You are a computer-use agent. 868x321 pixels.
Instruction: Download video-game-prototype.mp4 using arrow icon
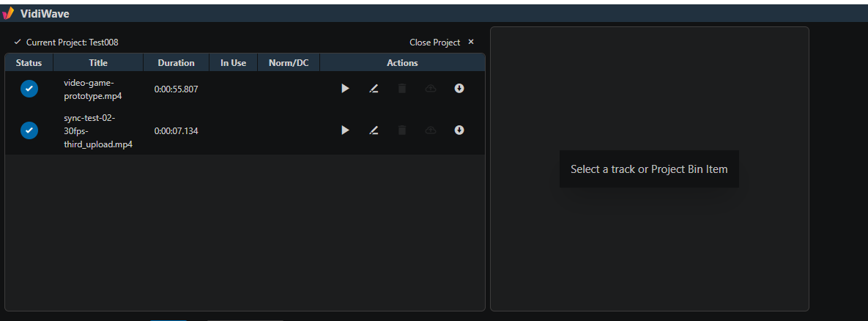point(459,88)
